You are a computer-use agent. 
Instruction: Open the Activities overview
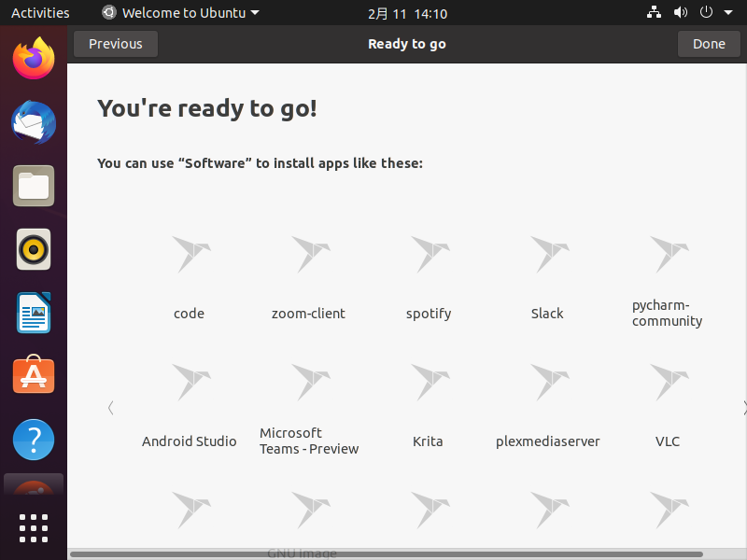[x=40, y=13]
